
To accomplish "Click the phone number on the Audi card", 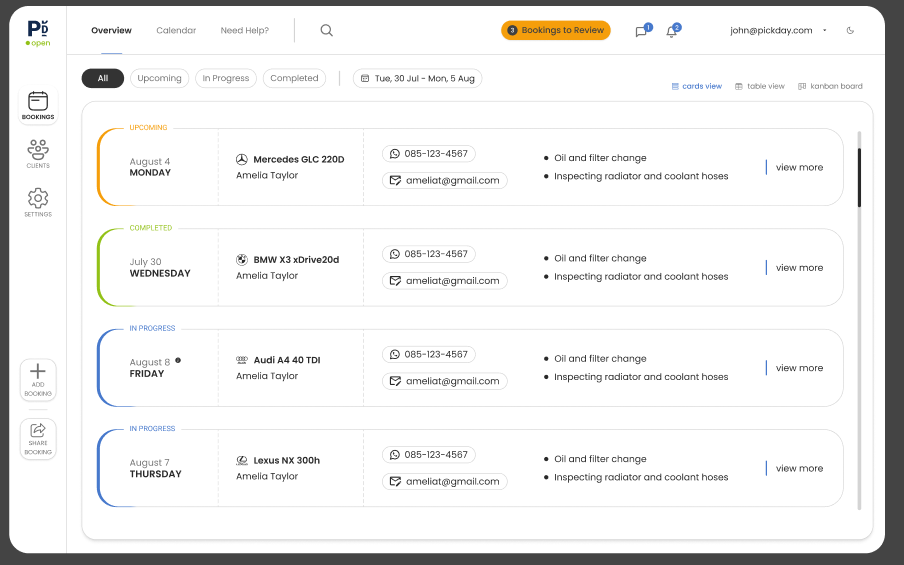I will [x=428, y=355].
